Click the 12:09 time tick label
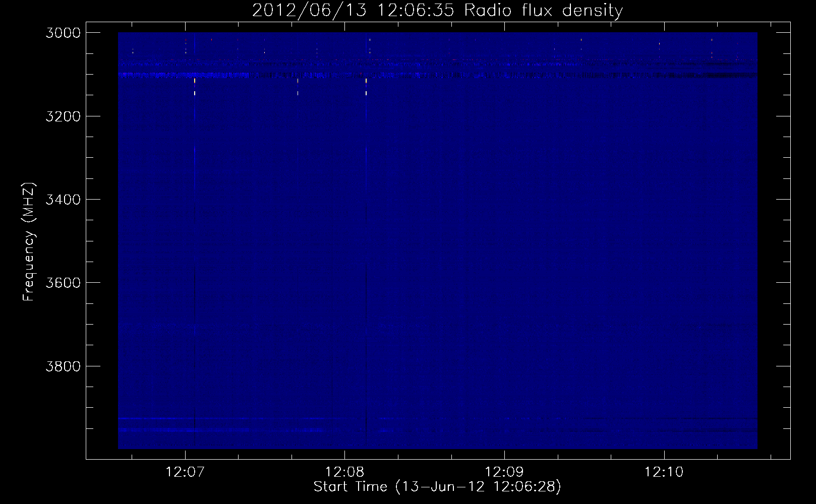Screen dimensions: 816x504 tap(504, 472)
